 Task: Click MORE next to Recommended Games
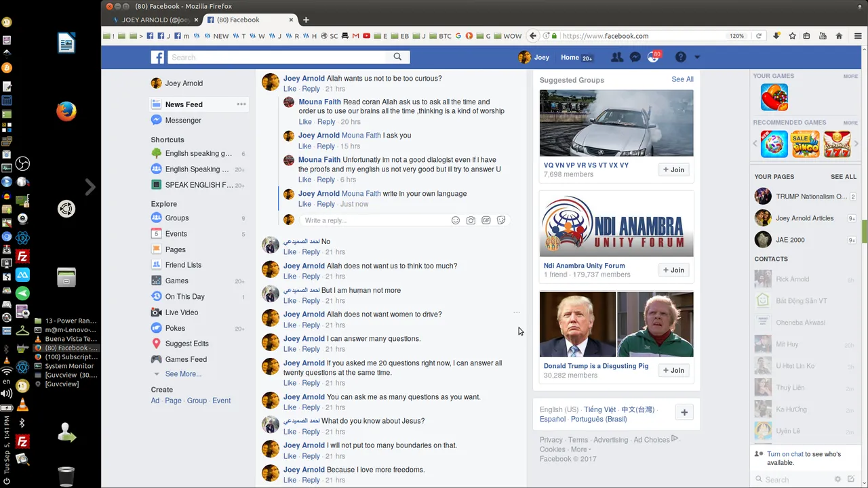coord(850,123)
